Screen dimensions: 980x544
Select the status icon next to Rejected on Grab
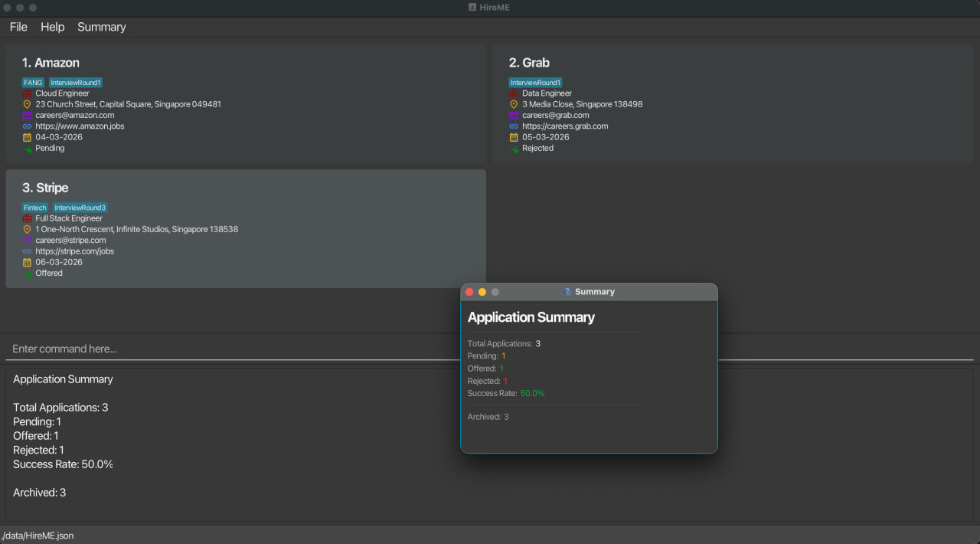(513, 148)
